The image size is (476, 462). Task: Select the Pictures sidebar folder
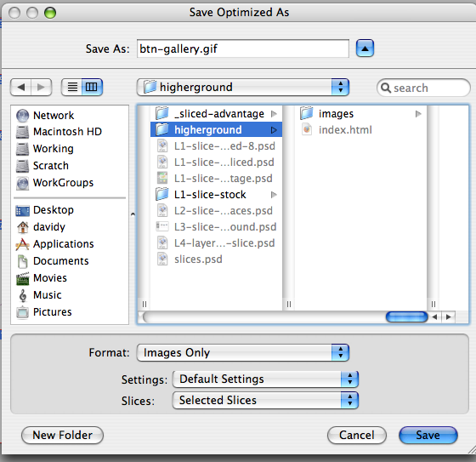coord(43,312)
